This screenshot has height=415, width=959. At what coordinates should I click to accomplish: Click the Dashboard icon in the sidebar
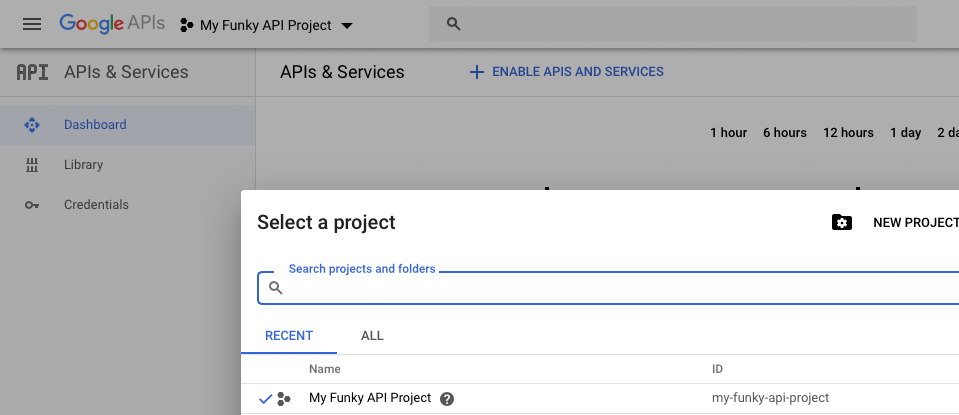pyautogui.click(x=32, y=125)
